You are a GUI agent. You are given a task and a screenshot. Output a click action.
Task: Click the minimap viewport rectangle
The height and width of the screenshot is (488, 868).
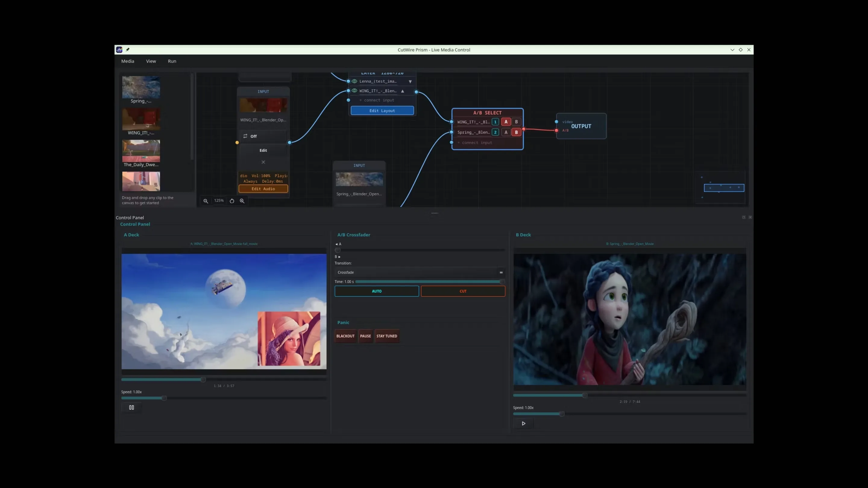click(724, 188)
